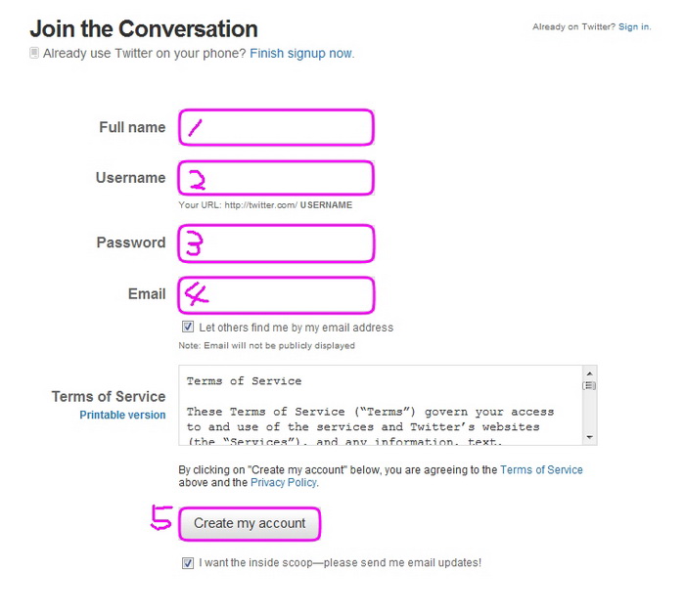Click the "Password" field label
The width and height of the screenshot is (685, 616).
[x=131, y=242]
